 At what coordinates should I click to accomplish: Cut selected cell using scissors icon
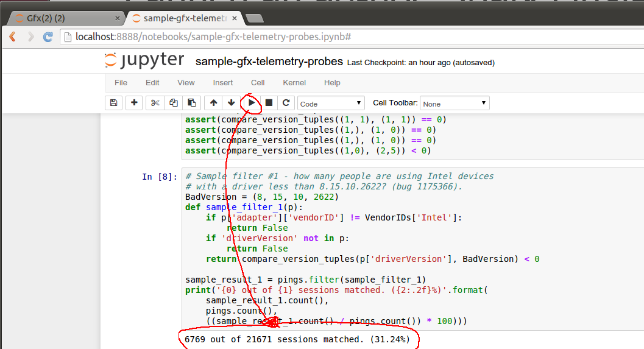tap(155, 103)
